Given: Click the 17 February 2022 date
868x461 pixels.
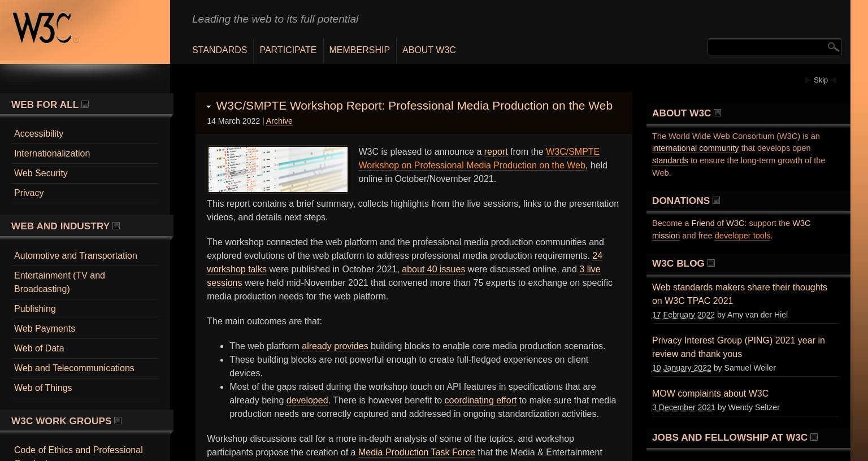Looking at the screenshot, I should point(683,315).
